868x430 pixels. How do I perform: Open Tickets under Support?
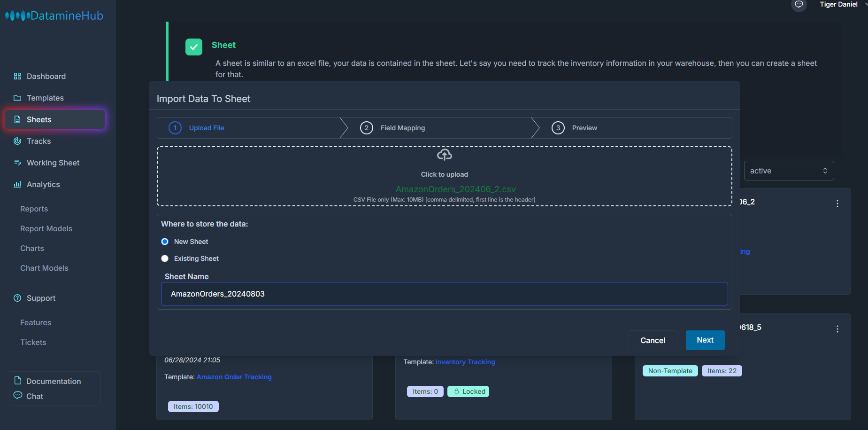(33, 342)
